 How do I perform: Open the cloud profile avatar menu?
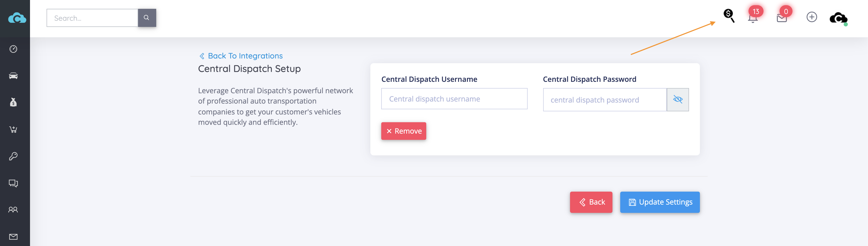(x=838, y=18)
